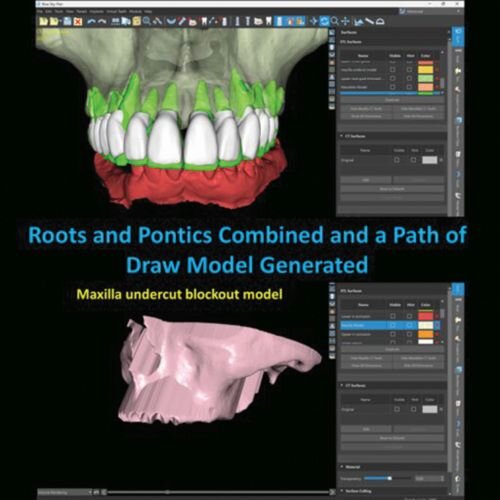Click the yellow color swatch in the upper STL list
This screenshot has width=500, height=500.
(426, 70)
